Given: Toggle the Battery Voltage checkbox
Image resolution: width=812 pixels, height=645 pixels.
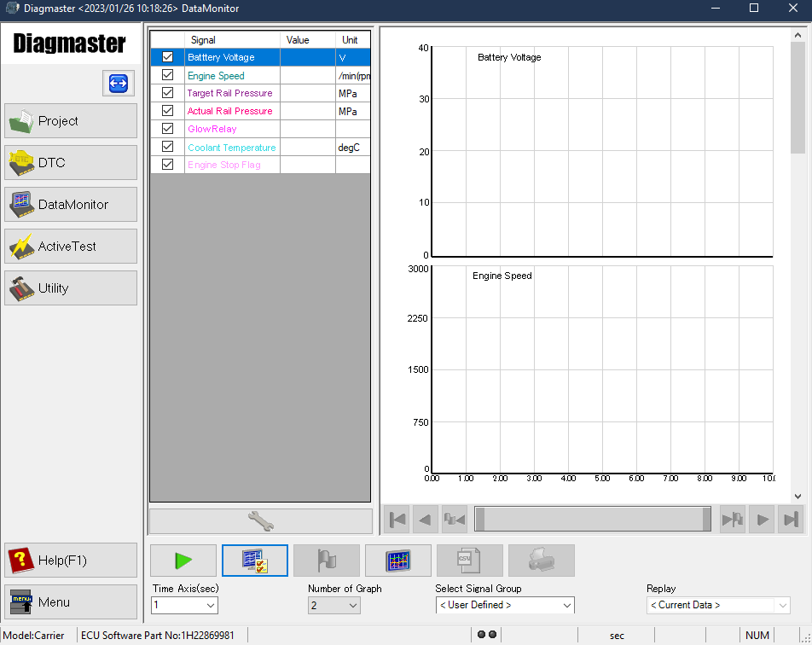Looking at the screenshot, I should coord(167,57).
